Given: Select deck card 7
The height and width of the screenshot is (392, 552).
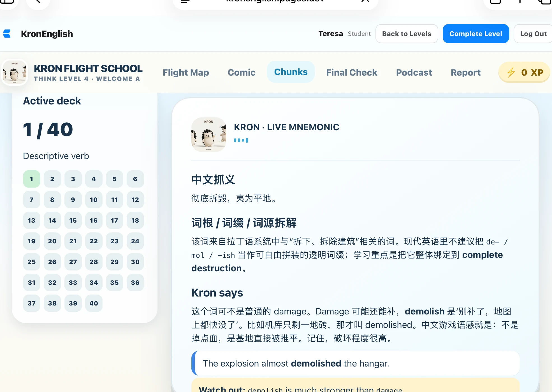Looking at the screenshot, I should click(32, 200).
